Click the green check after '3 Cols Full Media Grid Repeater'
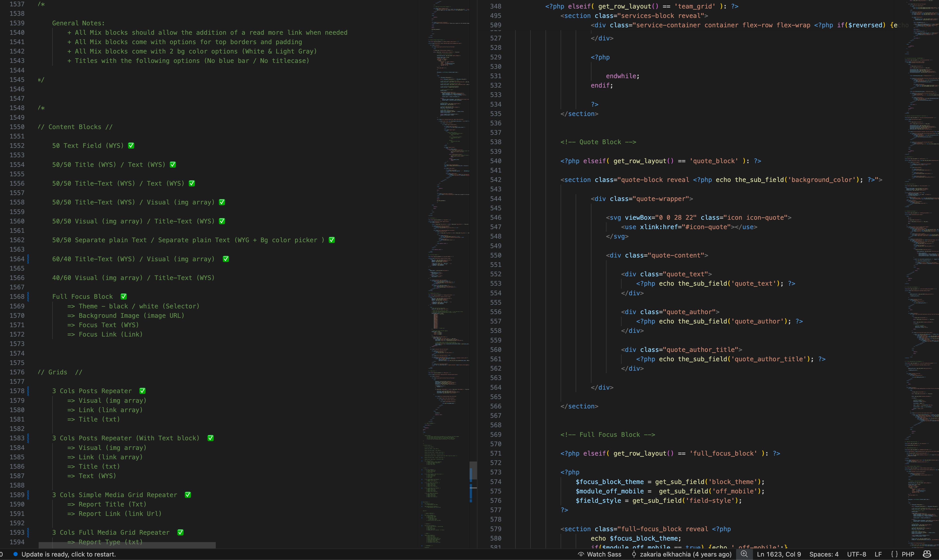Screen dimensions: 939x560 180,532
